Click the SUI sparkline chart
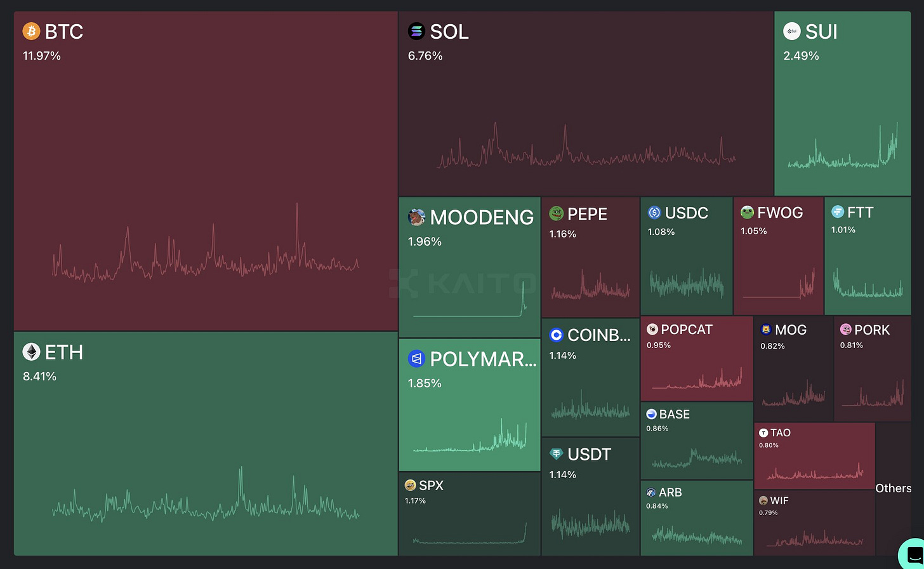Viewport: 924px width, 569px height. click(x=843, y=146)
